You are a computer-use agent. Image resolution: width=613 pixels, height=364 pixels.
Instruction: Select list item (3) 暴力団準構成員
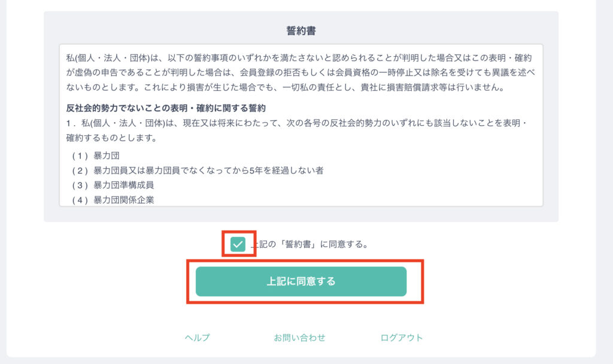(113, 186)
